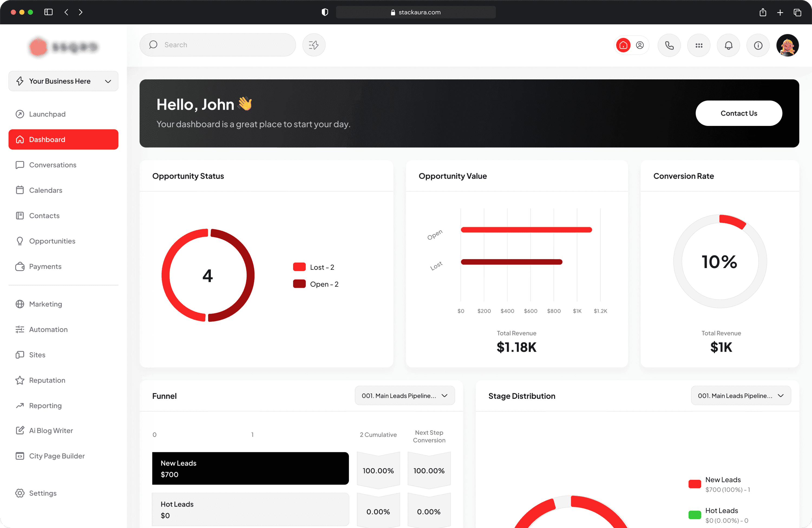812x528 pixels.
Task: Open the City Page Builder
Action: [57, 456]
